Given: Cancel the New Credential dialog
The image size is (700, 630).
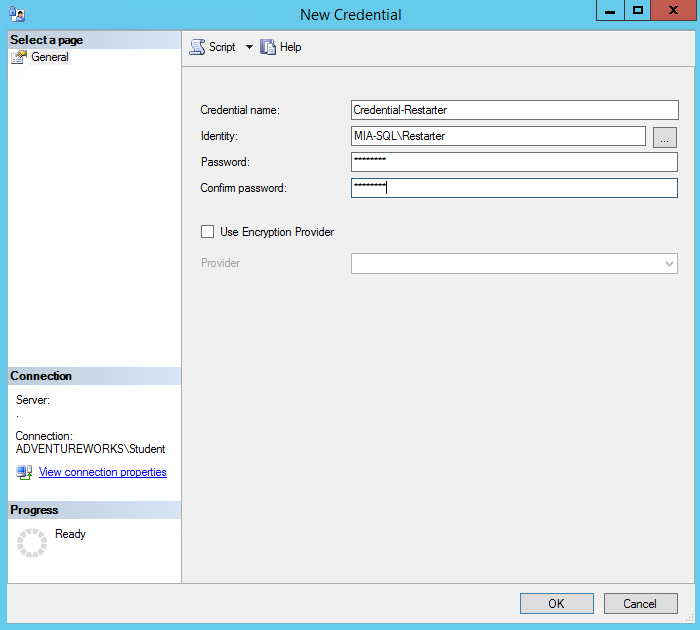Looking at the screenshot, I should coord(640,603).
